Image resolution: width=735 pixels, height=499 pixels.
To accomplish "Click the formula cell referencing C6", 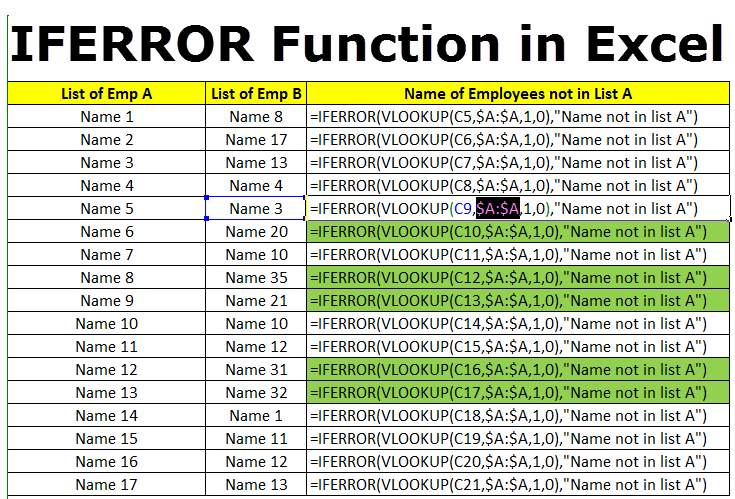I will (518, 139).
